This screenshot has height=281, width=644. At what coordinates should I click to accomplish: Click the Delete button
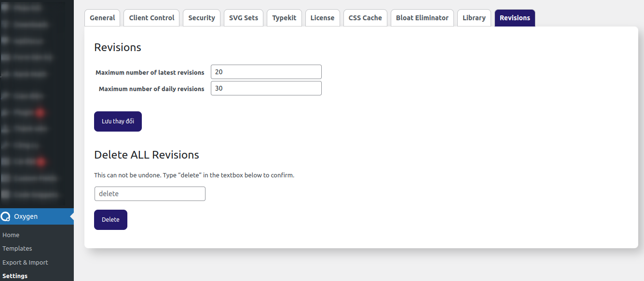(110, 220)
